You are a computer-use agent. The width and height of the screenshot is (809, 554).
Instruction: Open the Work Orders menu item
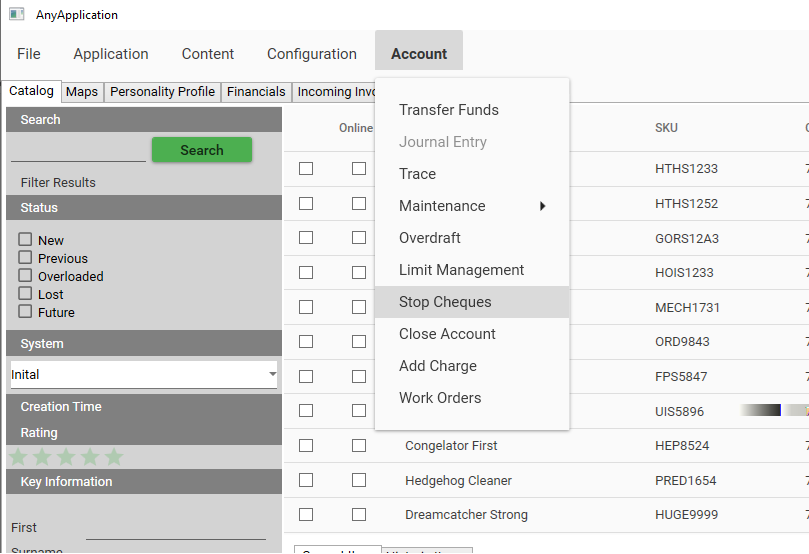tap(440, 398)
